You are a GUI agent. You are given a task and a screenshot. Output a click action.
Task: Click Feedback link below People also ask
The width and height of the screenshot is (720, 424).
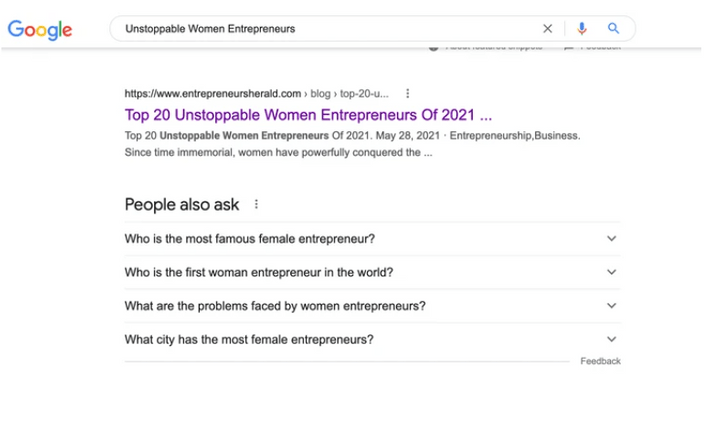tap(600, 361)
